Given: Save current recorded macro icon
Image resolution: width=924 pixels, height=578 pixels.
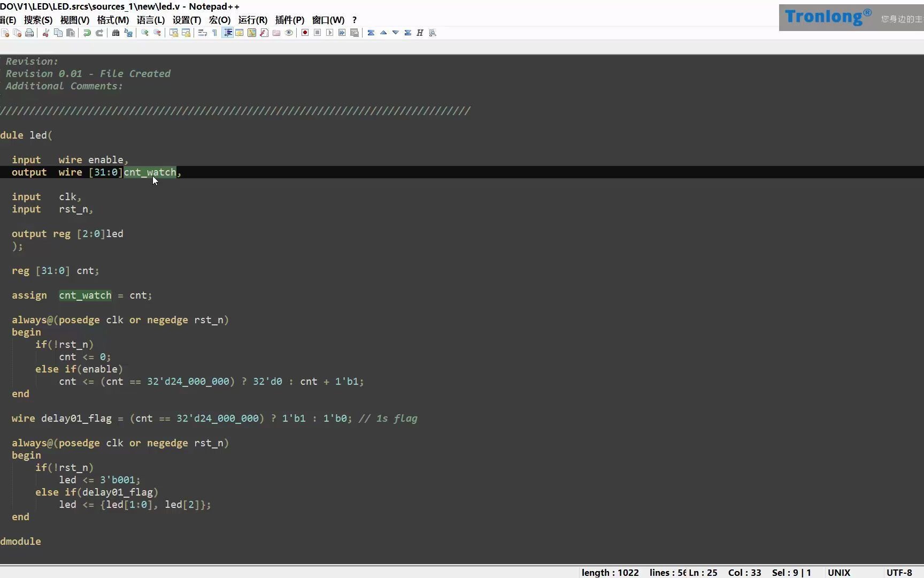Looking at the screenshot, I should (x=355, y=33).
